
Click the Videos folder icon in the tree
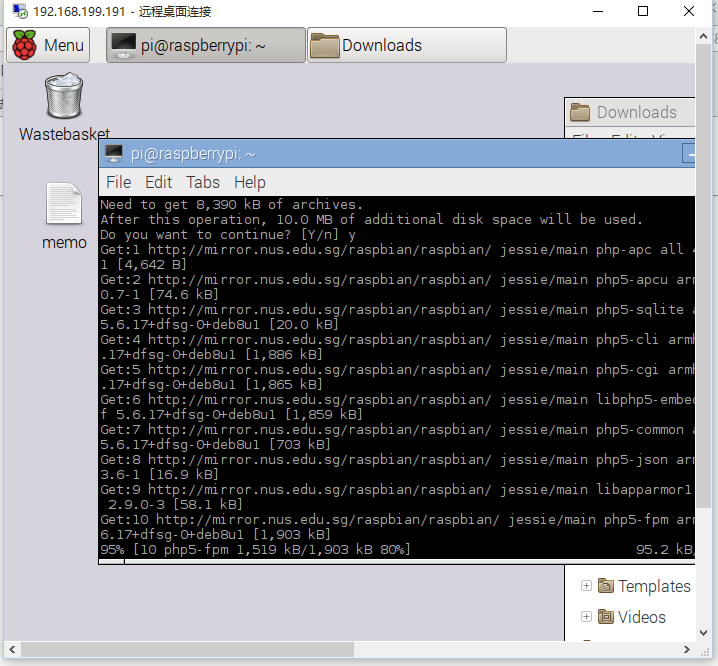point(606,617)
